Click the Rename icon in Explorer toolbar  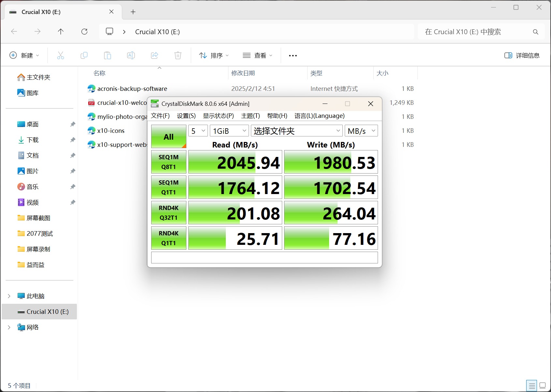(x=131, y=55)
